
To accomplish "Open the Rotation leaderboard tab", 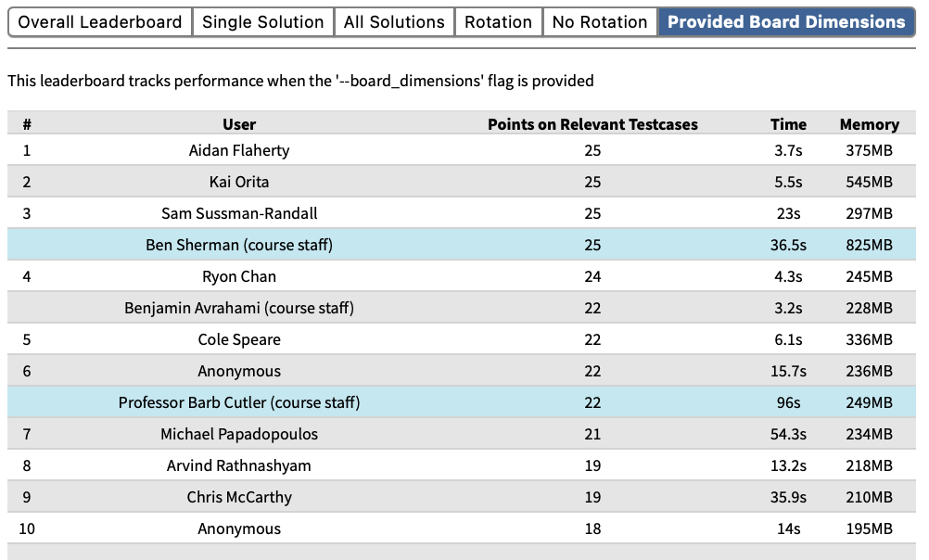I will click(498, 22).
